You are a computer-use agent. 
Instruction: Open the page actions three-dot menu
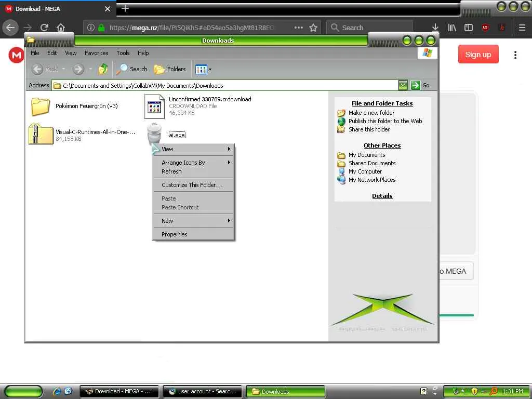(299, 28)
